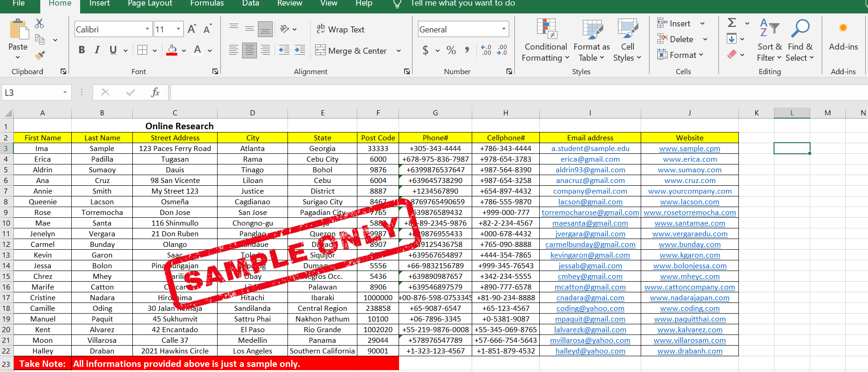Open Find & Select magnifier
This screenshot has height=372, width=868.
click(x=800, y=41)
